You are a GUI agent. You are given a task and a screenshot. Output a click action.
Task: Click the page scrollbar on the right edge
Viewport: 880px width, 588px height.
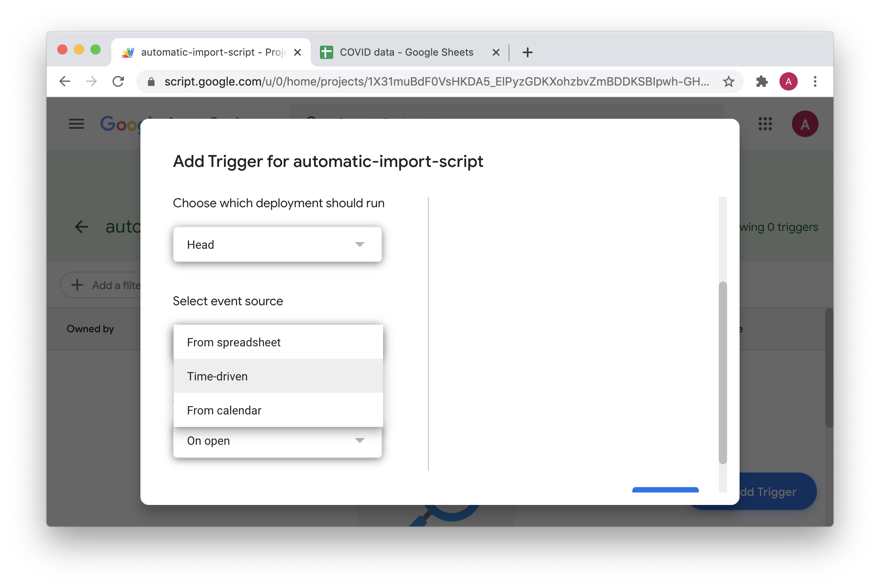coord(829,367)
